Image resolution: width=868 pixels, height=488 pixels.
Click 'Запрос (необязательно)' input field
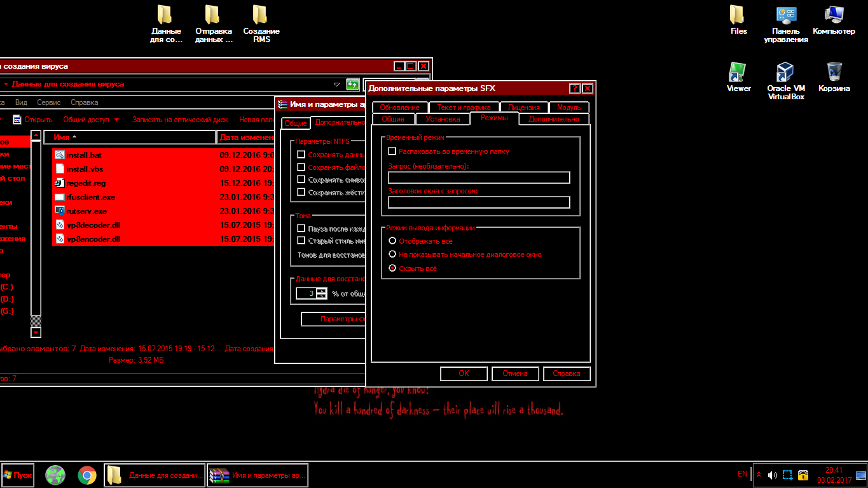[x=479, y=178]
